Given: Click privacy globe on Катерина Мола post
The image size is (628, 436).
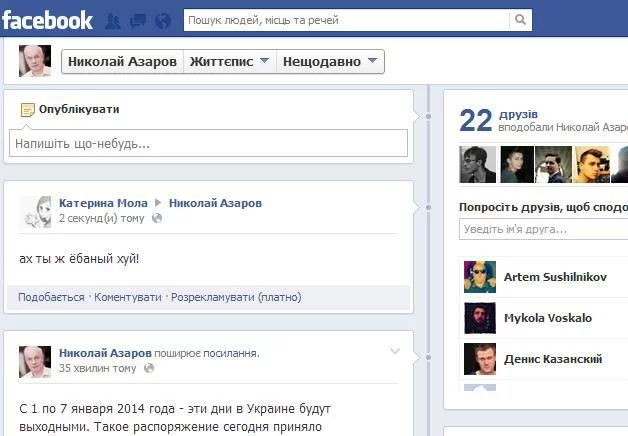Looking at the screenshot, I should coord(157,218).
